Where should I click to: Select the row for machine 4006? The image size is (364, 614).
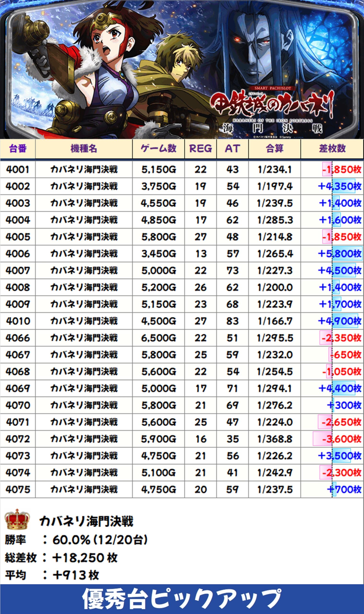182,254
